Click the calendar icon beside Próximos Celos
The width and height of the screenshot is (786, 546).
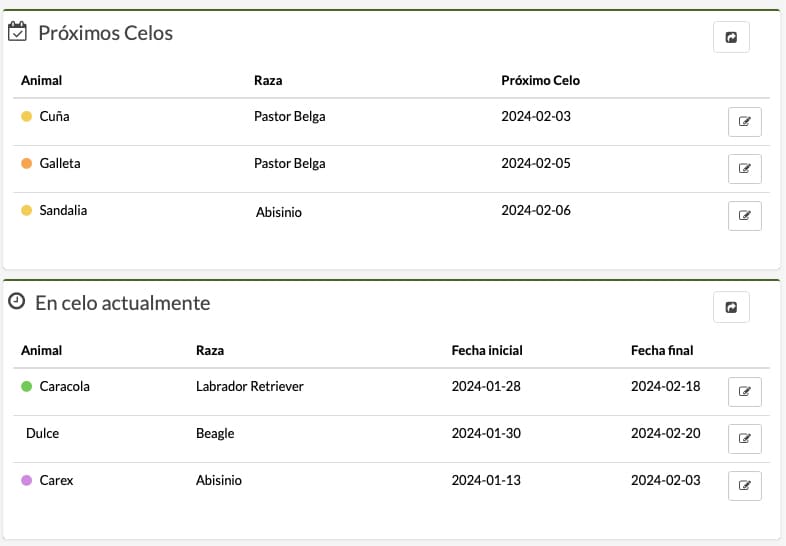tap(17, 32)
